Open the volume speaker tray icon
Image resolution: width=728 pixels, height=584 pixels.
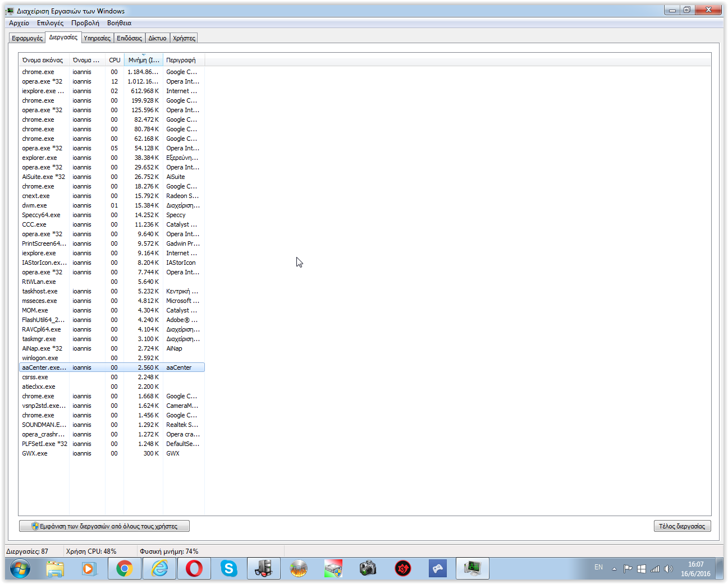(668, 569)
